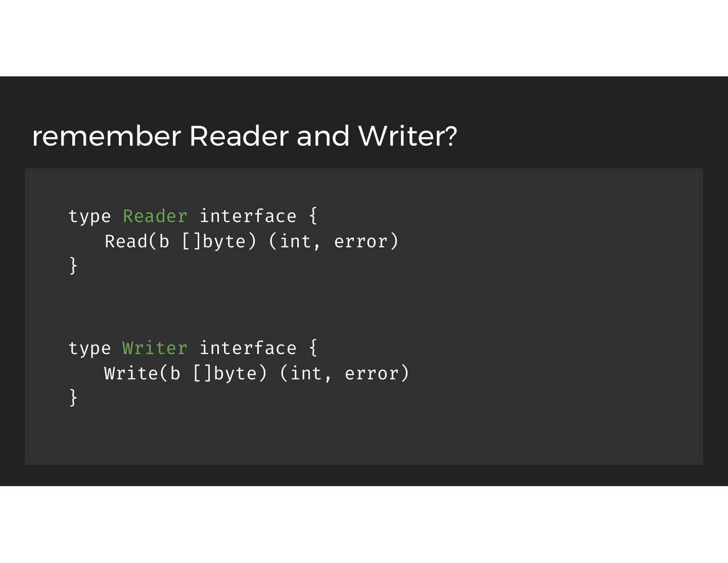Click "interface" keyword on the Writer line
This screenshot has width=728, height=563.
tap(248, 349)
